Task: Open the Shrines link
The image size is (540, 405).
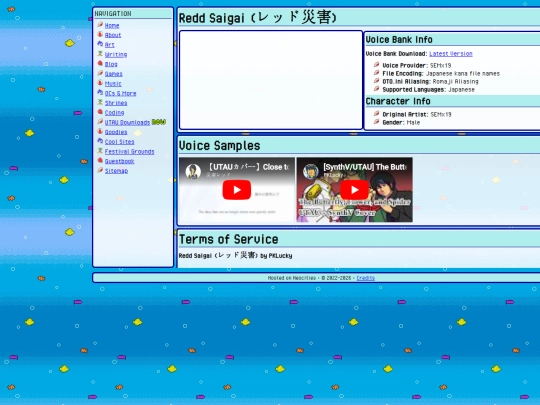Action: 116,103
